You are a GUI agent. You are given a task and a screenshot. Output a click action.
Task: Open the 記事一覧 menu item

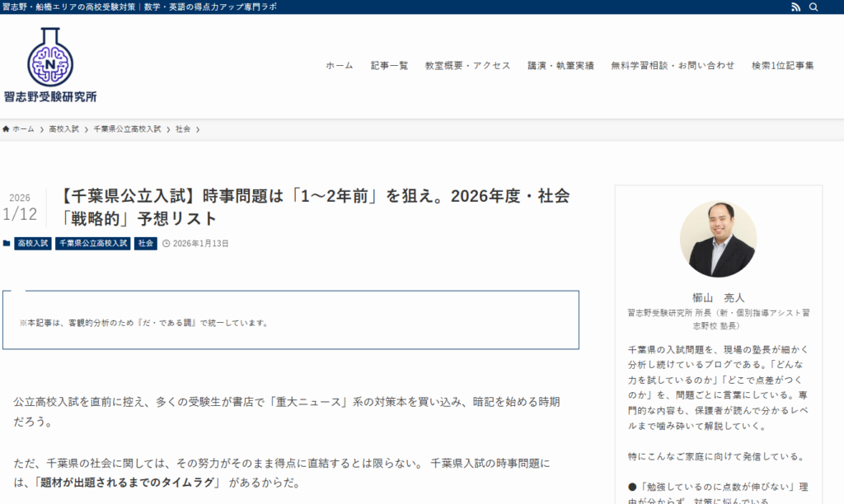(389, 66)
